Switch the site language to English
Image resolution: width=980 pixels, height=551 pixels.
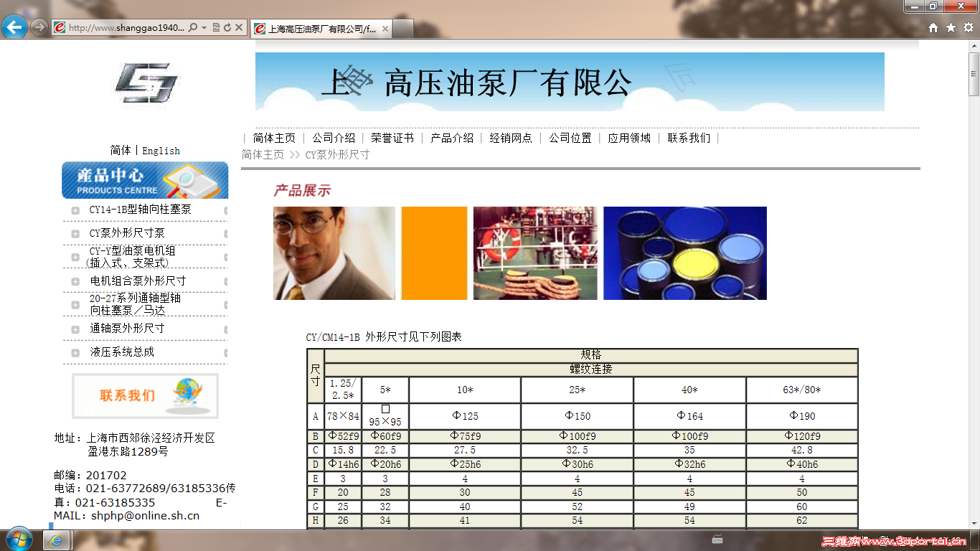coord(160,151)
